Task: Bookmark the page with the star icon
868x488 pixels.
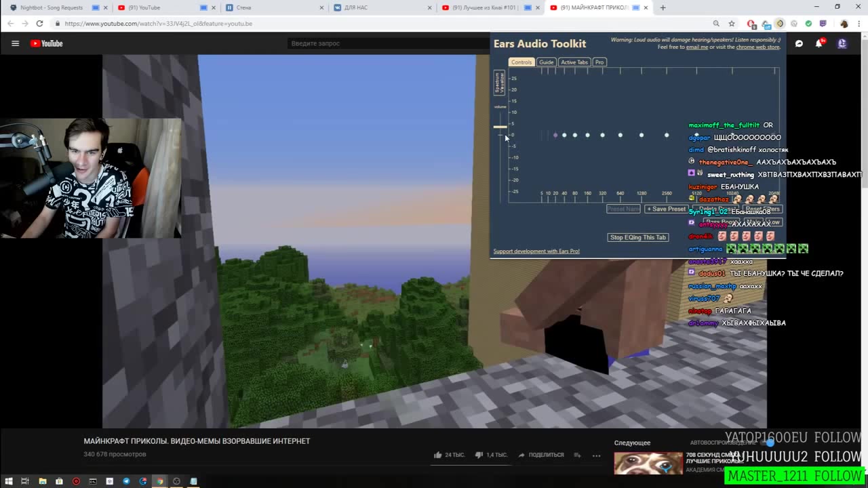Action: click(731, 24)
